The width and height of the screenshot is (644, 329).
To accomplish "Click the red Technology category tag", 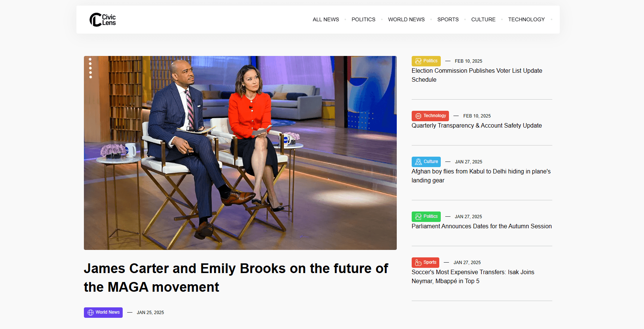I will (x=430, y=116).
